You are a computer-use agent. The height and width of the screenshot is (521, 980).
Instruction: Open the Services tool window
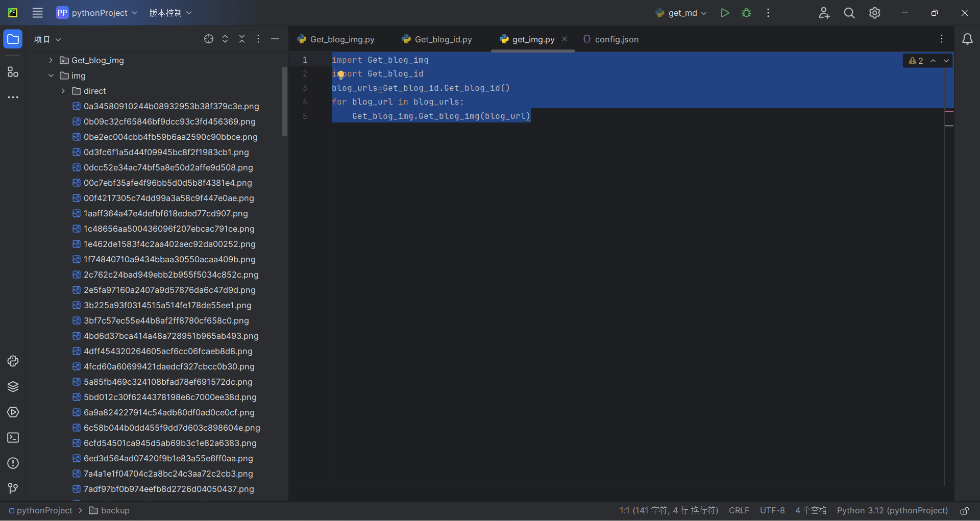13,412
